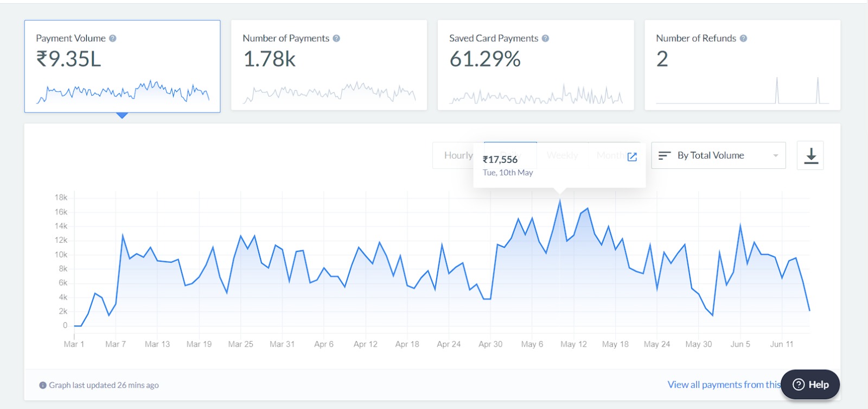Click the 61.29% saved card value
Screen dimensions: 868x409
(x=485, y=59)
